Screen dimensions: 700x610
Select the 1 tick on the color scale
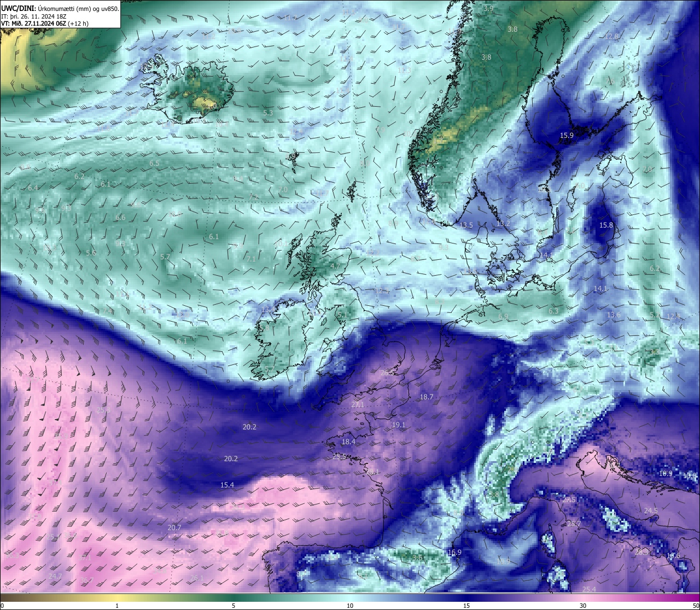[x=117, y=606]
